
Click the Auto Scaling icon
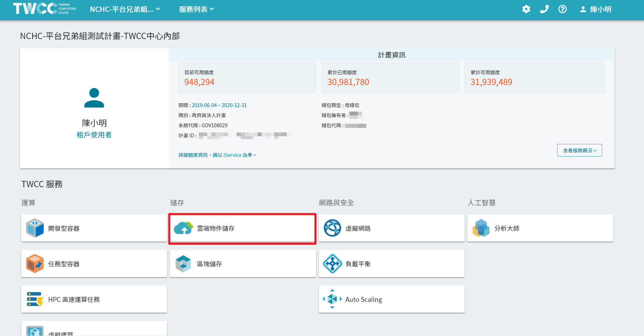coord(332,299)
